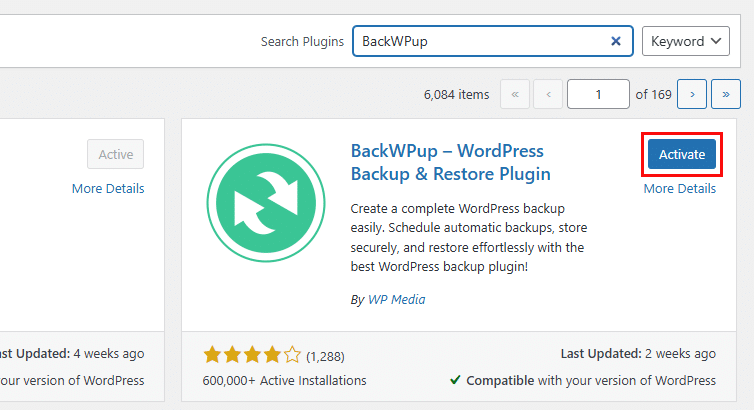Jump to the last results page
The width and height of the screenshot is (754, 410).
(726, 94)
